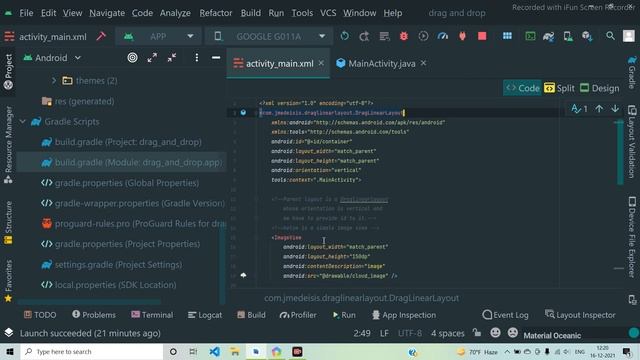Click the Windows Start button
The image size is (640, 360).
click(x=10, y=351)
